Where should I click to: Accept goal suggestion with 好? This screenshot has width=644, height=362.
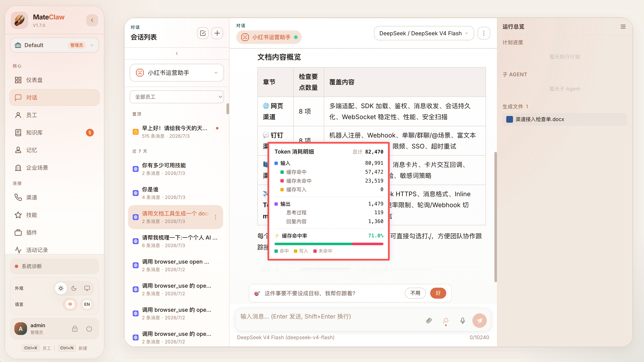click(438, 293)
